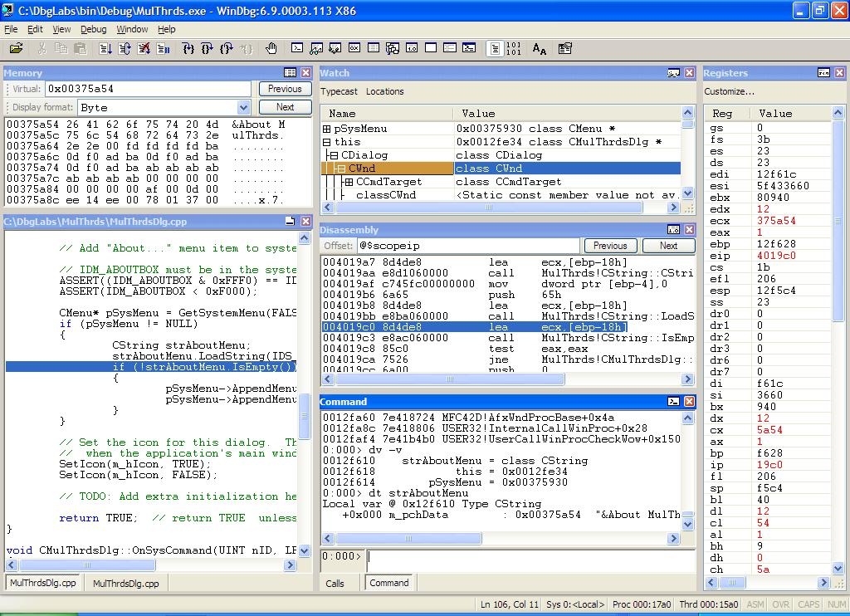Open the Disassembly window toolbar icon
Screen dimensions: 850x616
(412, 48)
